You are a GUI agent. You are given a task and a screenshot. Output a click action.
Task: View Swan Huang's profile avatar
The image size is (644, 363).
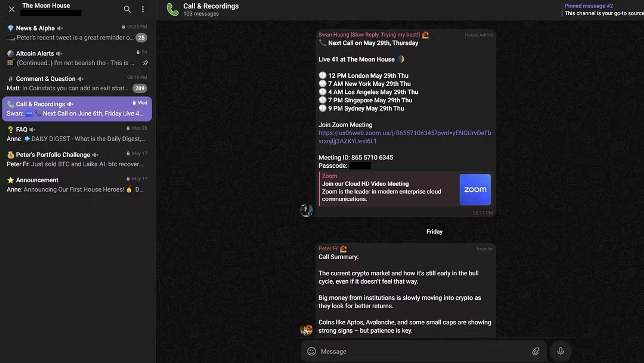tap(306, 210)
